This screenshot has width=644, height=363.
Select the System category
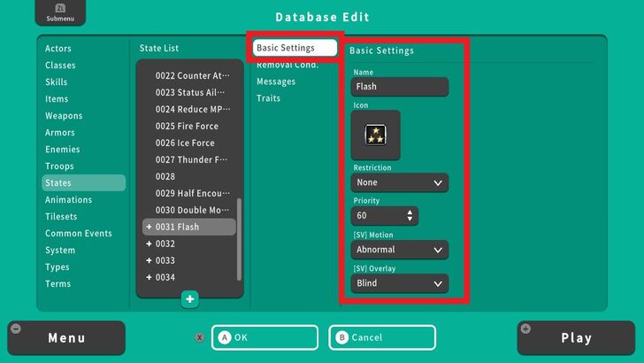click(60, 251)
